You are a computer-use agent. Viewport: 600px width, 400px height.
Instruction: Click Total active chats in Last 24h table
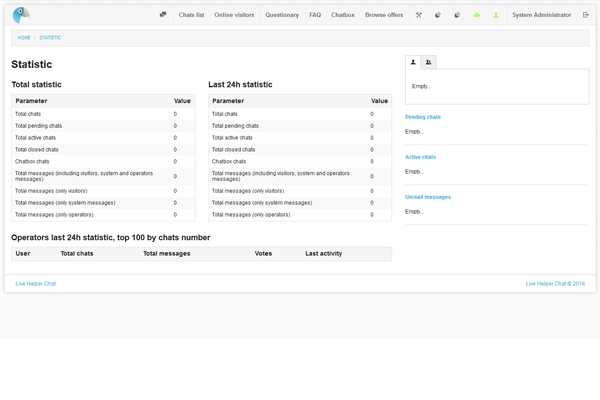pos(300,138)
